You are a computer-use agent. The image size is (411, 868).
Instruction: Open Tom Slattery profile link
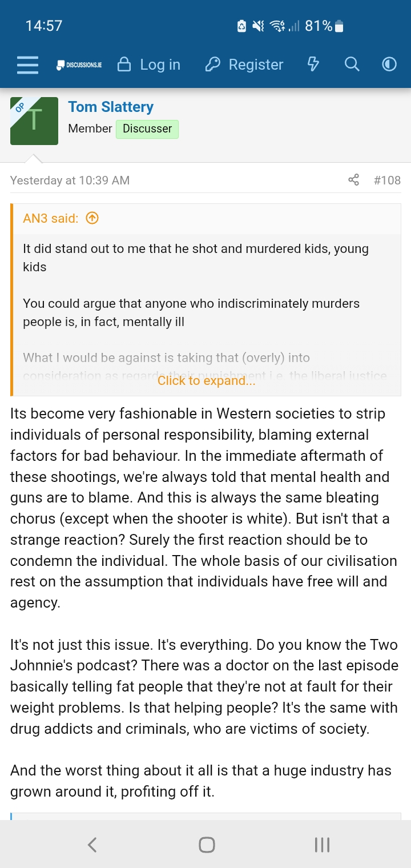(x=111, y=107)
